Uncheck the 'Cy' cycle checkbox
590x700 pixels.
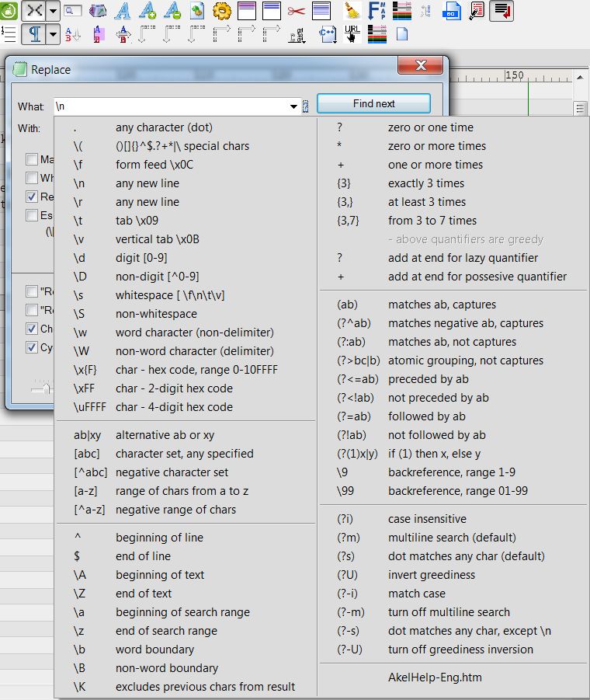[32, 347]
